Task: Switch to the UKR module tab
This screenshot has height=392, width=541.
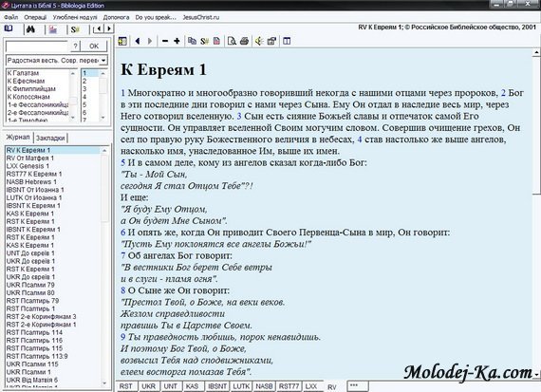Action: point(149,386)
